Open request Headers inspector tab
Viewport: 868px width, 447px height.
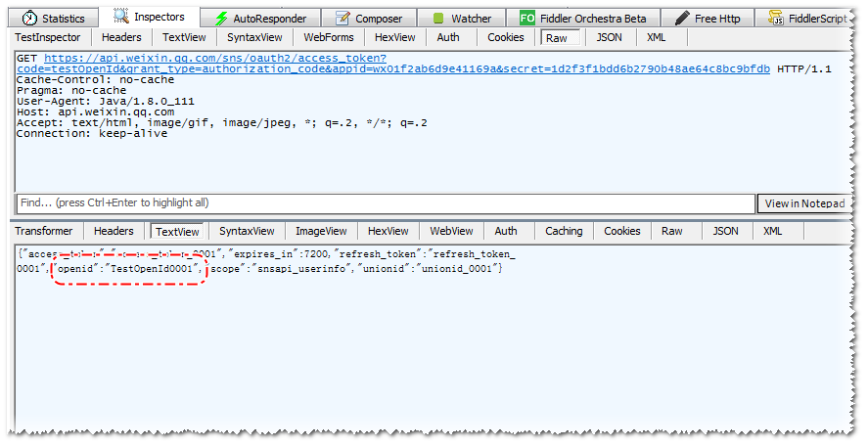point(121,37)
